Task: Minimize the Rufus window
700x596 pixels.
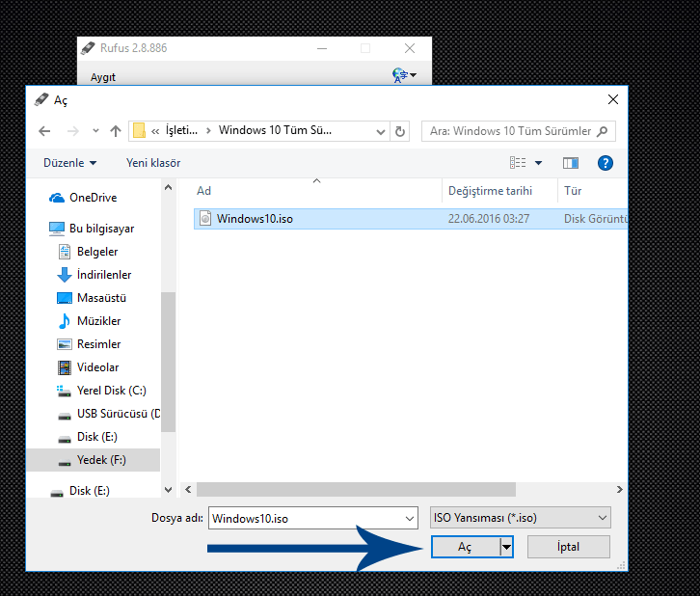Action: [x=322, y=48]
